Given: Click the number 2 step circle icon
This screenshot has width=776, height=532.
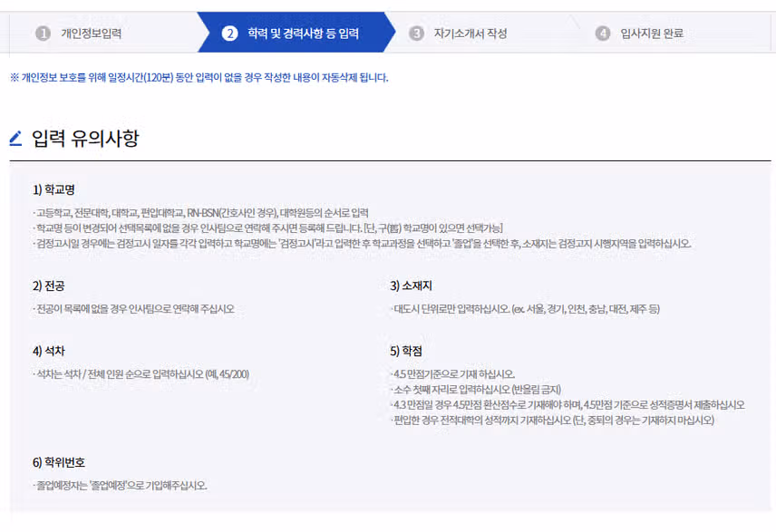Looking at the screenshot, I should point(229,34).
